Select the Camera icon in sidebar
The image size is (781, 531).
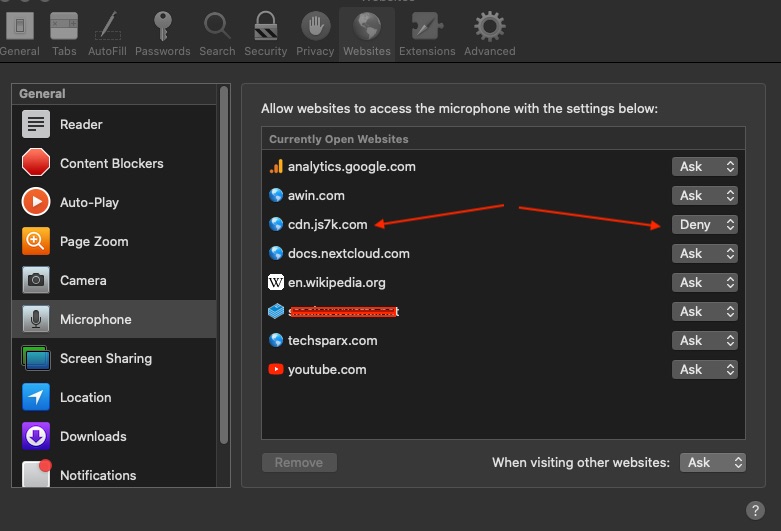(36, 280)
